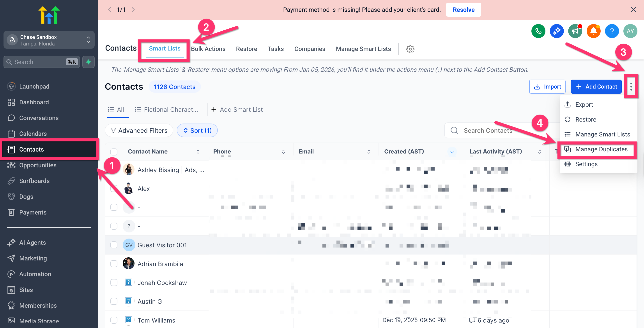The height and width of the screenshot is (328, 644).
Task: Open the megaphone announcements icon
Action: 575,31
